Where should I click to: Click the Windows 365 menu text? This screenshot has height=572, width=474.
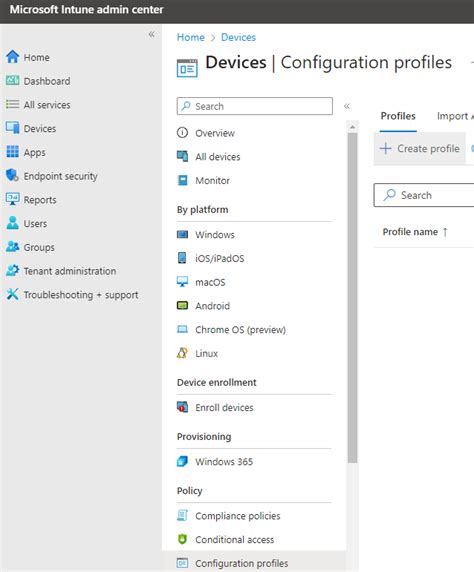pos(224,461)
